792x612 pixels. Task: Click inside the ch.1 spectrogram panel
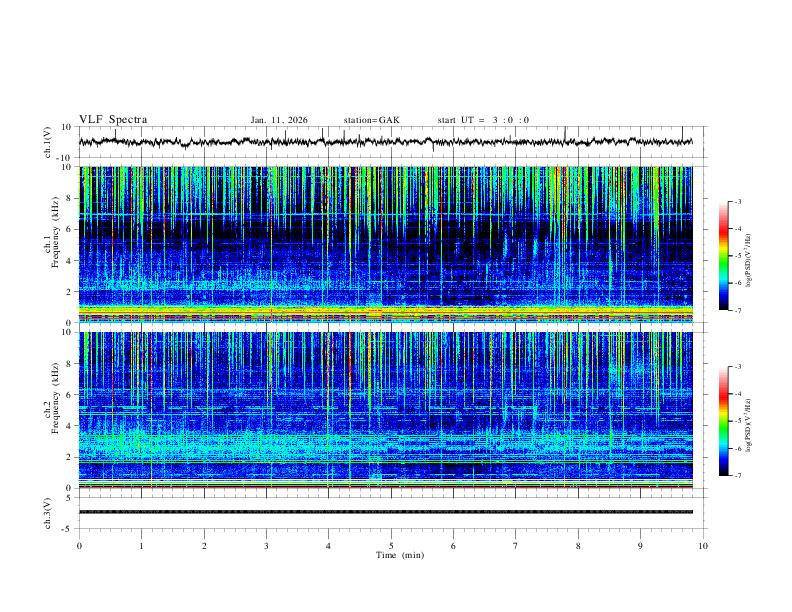tap(386, 244)
